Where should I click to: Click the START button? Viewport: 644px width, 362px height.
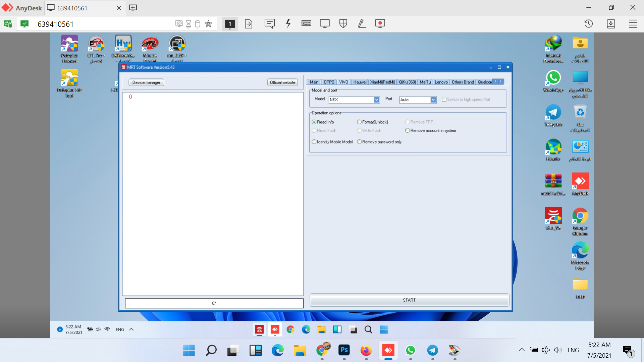409,300
